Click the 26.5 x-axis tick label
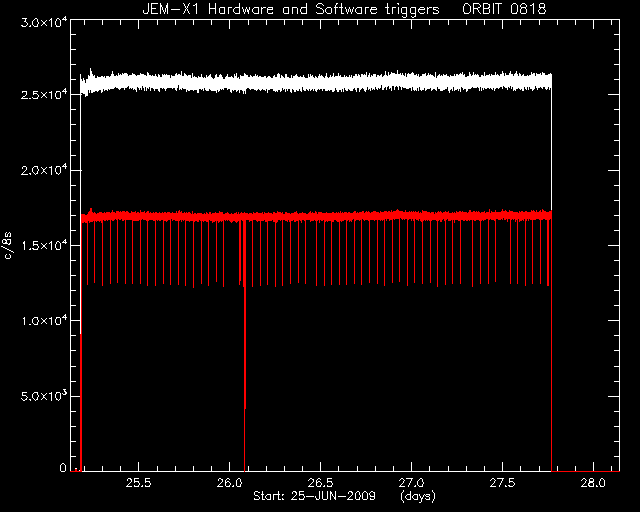The image size is (640, 512). coord(320,483)
